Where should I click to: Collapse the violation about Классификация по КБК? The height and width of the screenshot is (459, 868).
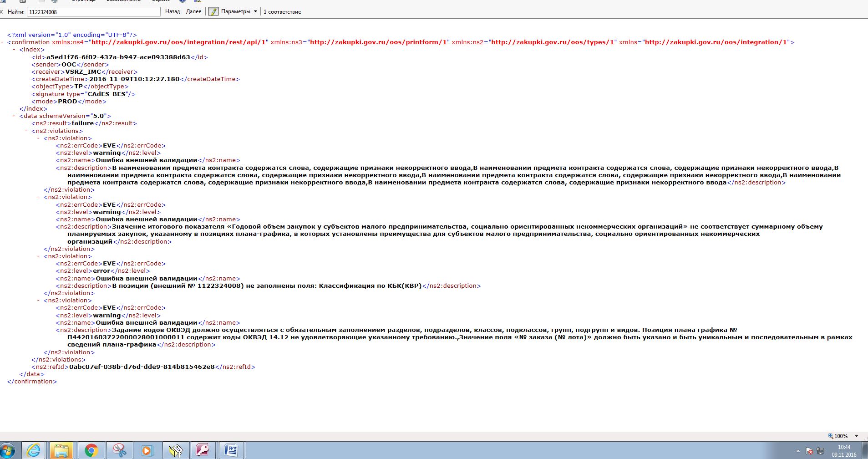(39, 256)
